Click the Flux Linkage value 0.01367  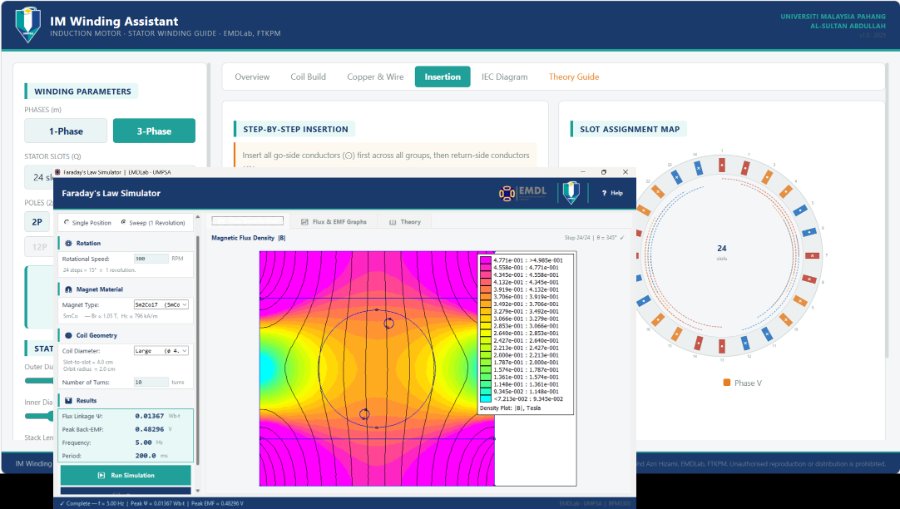click(149, 416)
